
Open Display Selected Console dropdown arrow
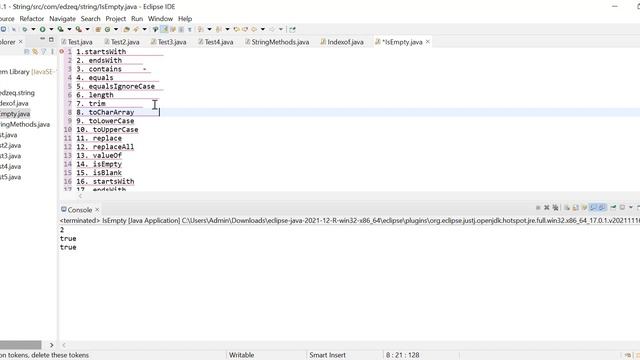point(631,208)
